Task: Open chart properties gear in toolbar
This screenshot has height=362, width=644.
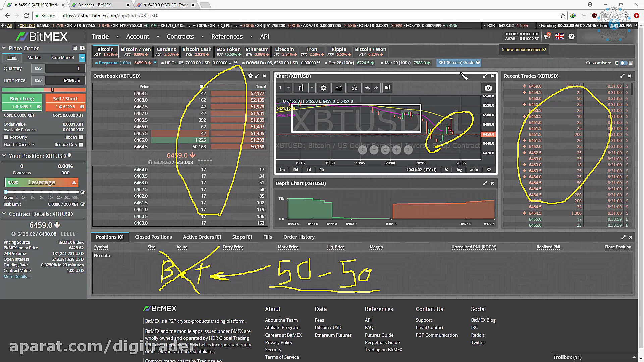Action: [x=323, y=88]
